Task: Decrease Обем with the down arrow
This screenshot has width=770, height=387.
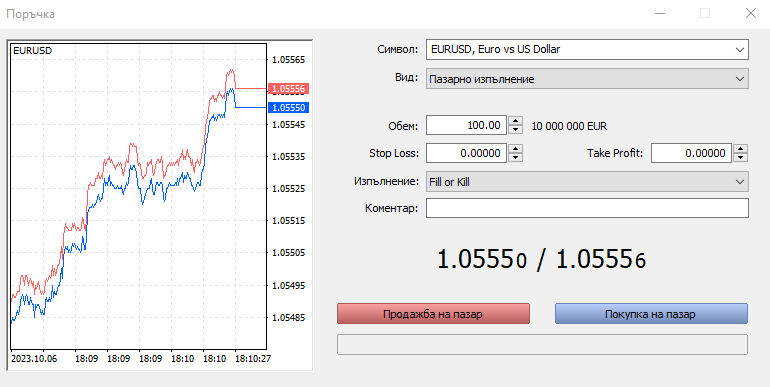Action: (x=515, y=130)
